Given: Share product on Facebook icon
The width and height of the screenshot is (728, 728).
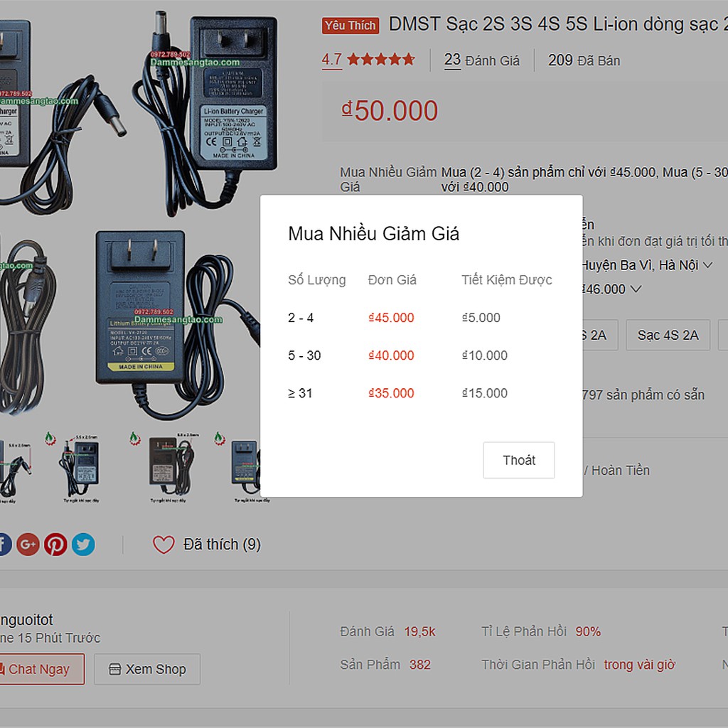Looking at the screenshot, I should click(4, 544).
